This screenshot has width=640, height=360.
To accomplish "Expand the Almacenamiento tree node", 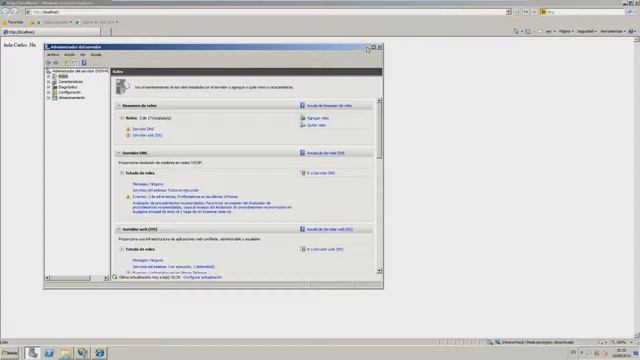I will (x=49, y=98).
